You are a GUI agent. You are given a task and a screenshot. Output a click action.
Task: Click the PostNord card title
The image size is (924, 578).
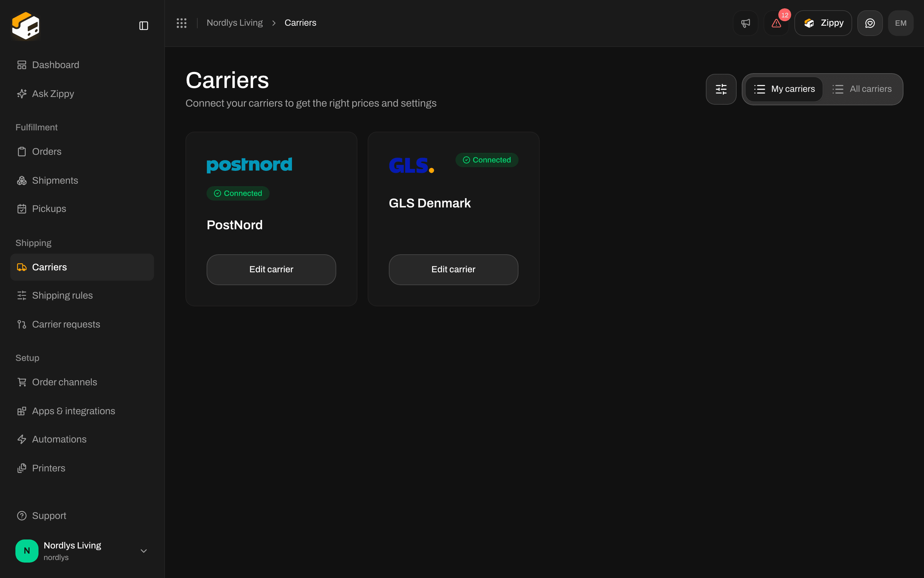235,225
